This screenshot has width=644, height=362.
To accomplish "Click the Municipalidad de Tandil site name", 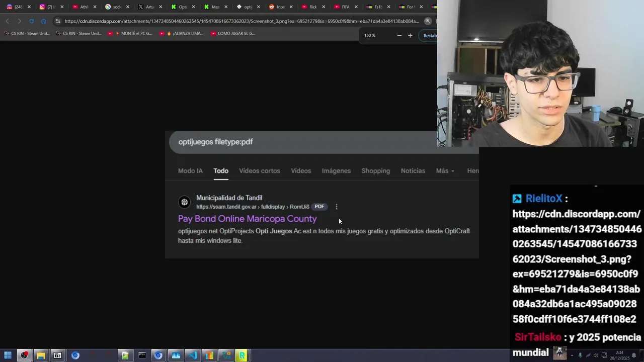I will [229, 198].
